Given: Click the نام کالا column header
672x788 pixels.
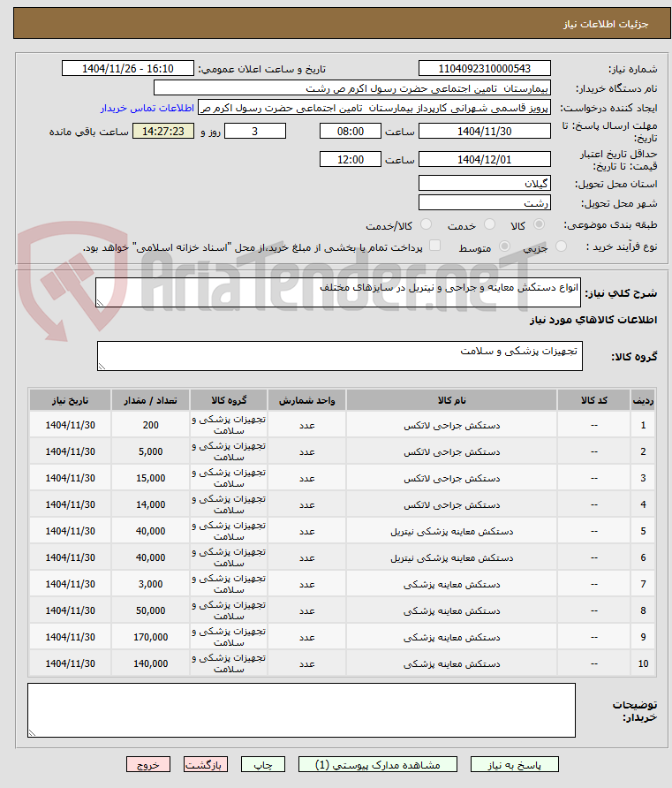Looking at the screenshot, I should coord(451,400).
